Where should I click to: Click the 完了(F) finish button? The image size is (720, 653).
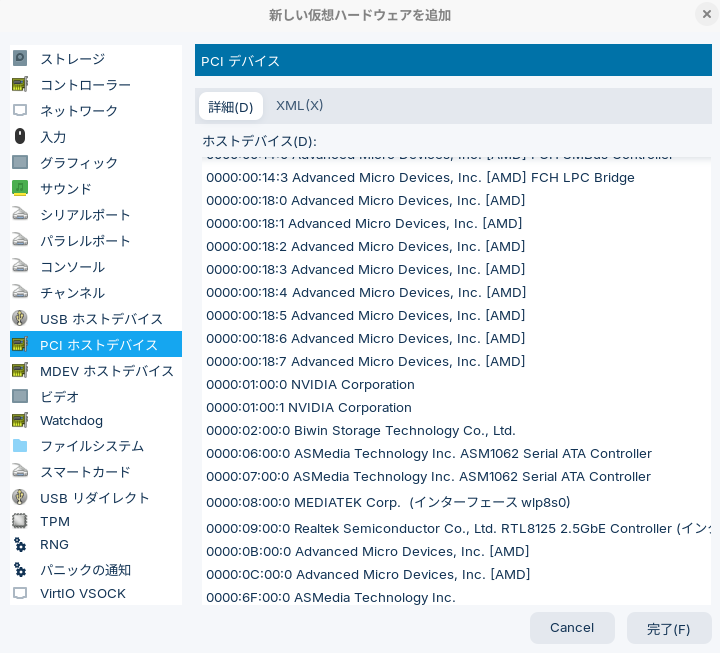tap(669, 628)
